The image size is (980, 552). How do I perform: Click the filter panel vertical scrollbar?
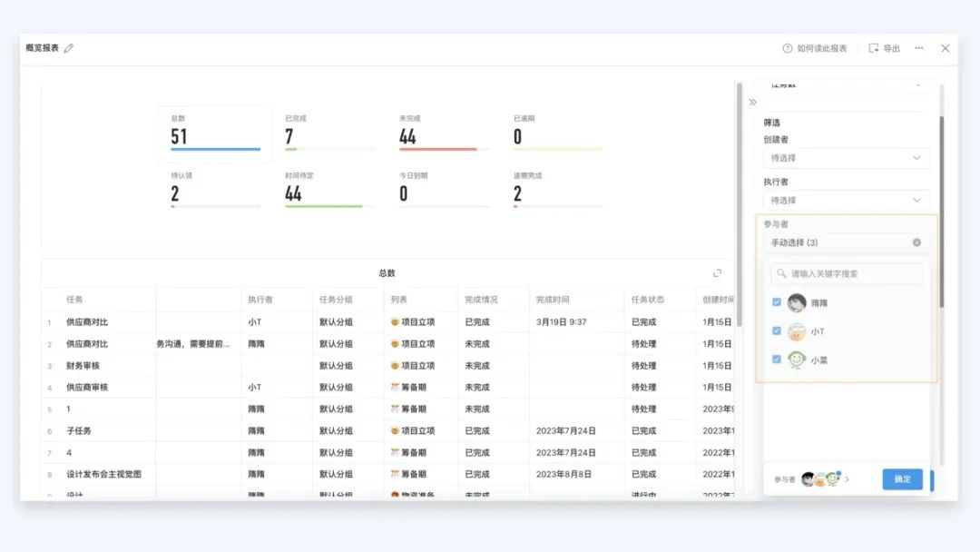tap(941, 209)
